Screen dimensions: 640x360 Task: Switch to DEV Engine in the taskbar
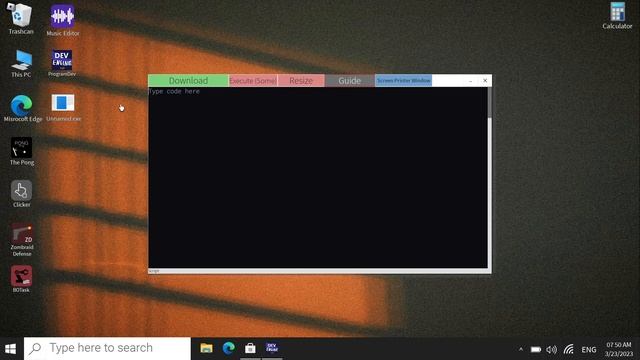[272, 348]
